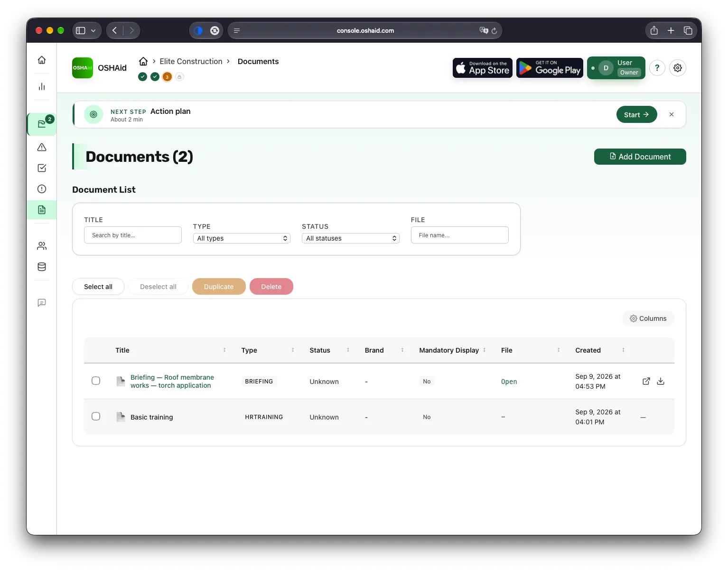Open the All statuses dropdown

(x=351, y=238)
